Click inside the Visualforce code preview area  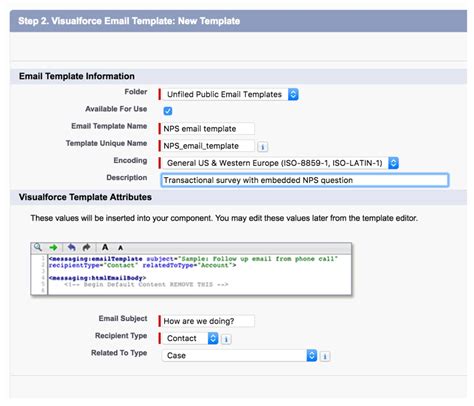pos(199,274)
